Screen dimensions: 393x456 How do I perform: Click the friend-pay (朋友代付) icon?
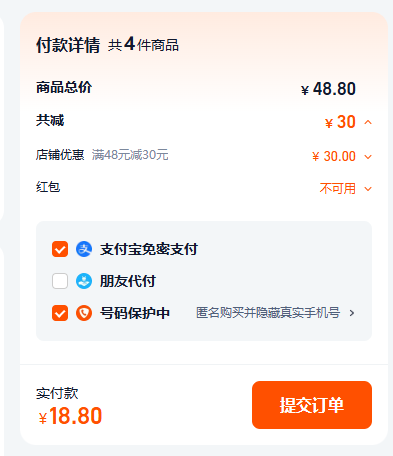click(84, 281)
